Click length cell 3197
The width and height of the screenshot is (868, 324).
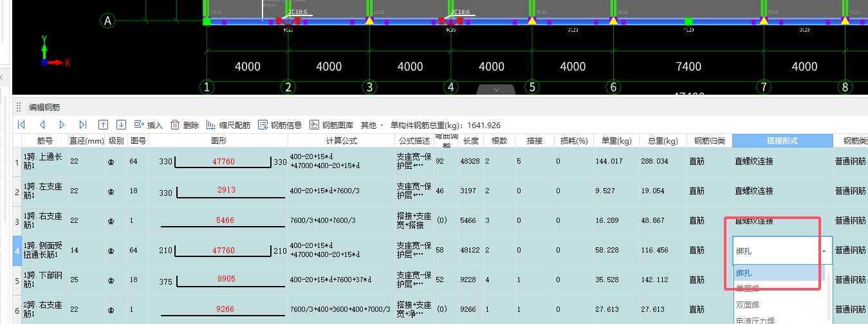pyautogui.click(x=470, y=191)
